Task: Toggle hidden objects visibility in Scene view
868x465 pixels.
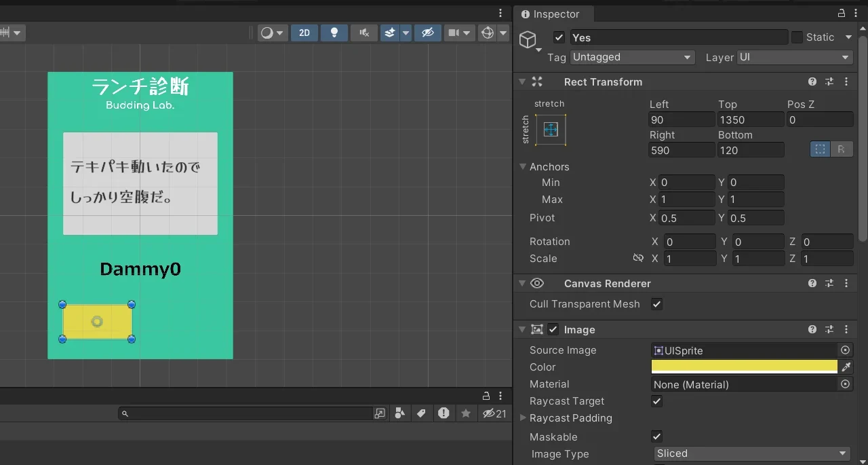Action: click(x=427, y=33)
